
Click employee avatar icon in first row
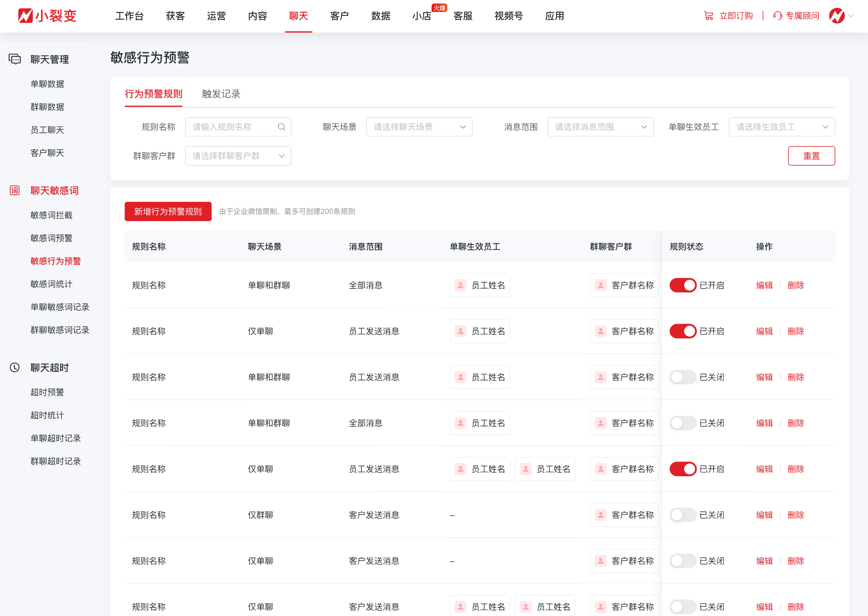point(460,285)
